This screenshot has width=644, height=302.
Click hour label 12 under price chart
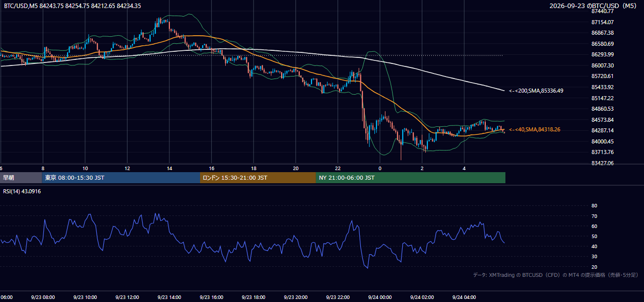pyautogui.click(x=127, y=168)
